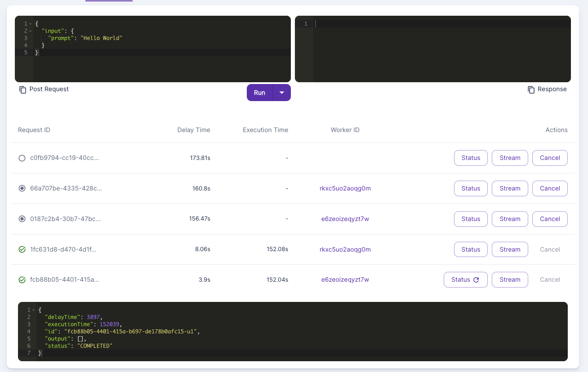The width and height of the screenshot is (588, 372).
Task: Click into the request JSON editor
Action: pyautogui.click(x=153, y=49)
